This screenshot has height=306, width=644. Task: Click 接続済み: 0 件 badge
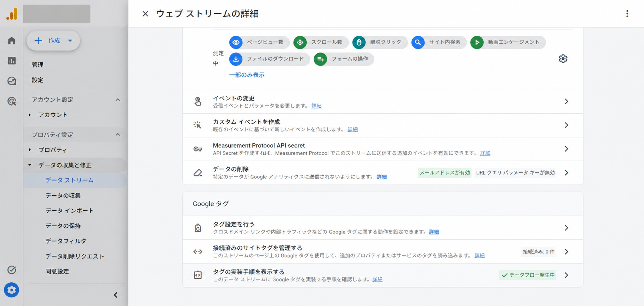539,252
